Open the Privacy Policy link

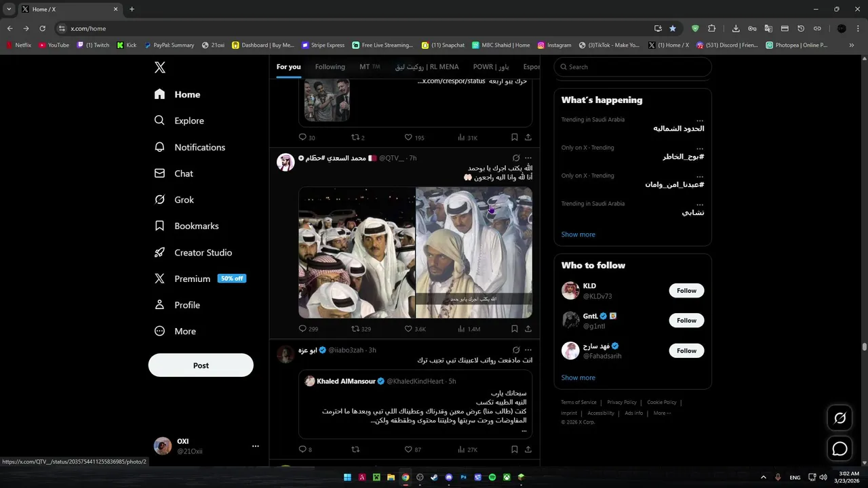[x=622, y=403]
